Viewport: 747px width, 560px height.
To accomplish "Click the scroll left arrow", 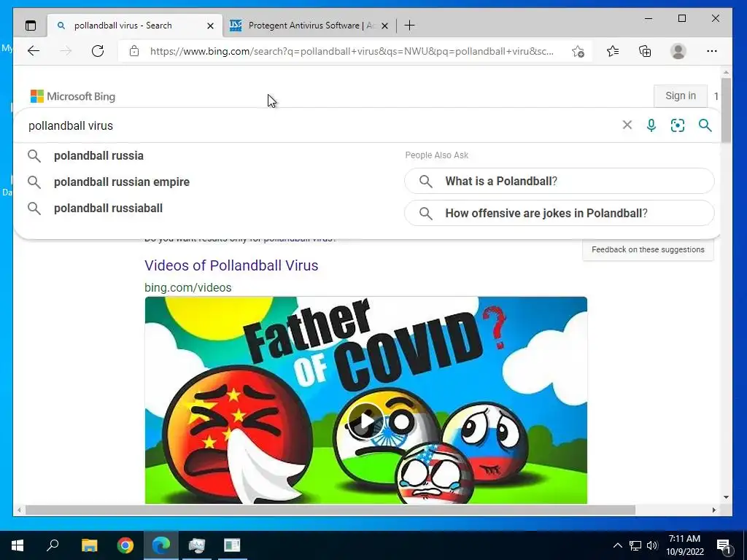I will (19, 510).
